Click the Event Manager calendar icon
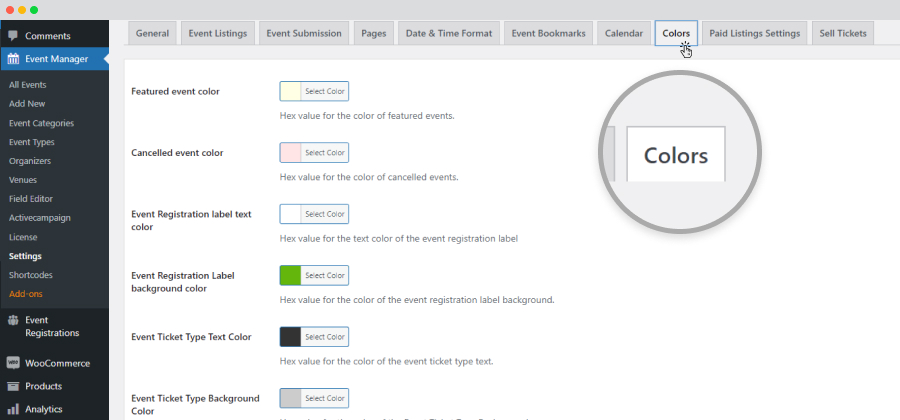Screen dimensions: 900x420 pyautogui.click(x=13, y=59)
